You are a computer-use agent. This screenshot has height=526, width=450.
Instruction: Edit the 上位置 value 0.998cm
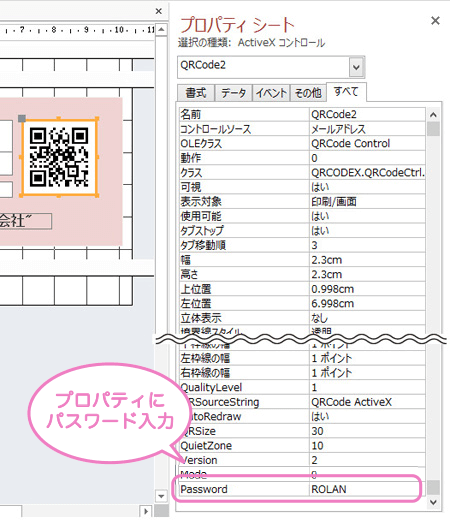point(367,289)
